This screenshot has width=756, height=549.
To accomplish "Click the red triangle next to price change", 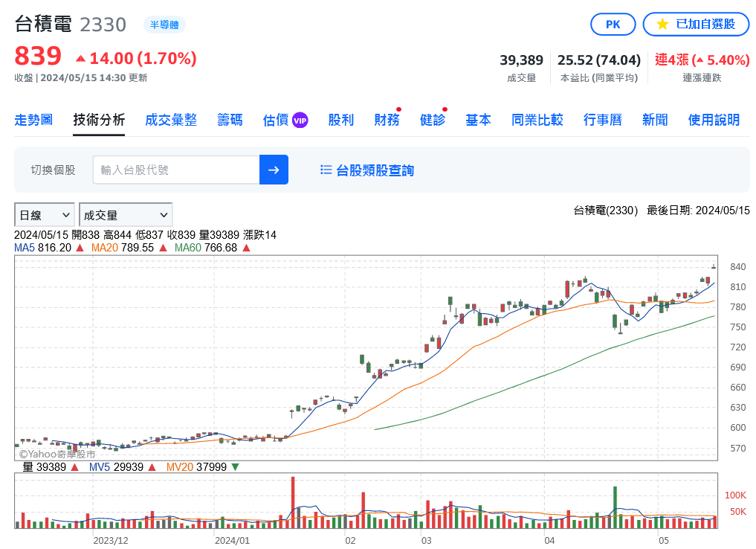I will (x=80, y=59).
